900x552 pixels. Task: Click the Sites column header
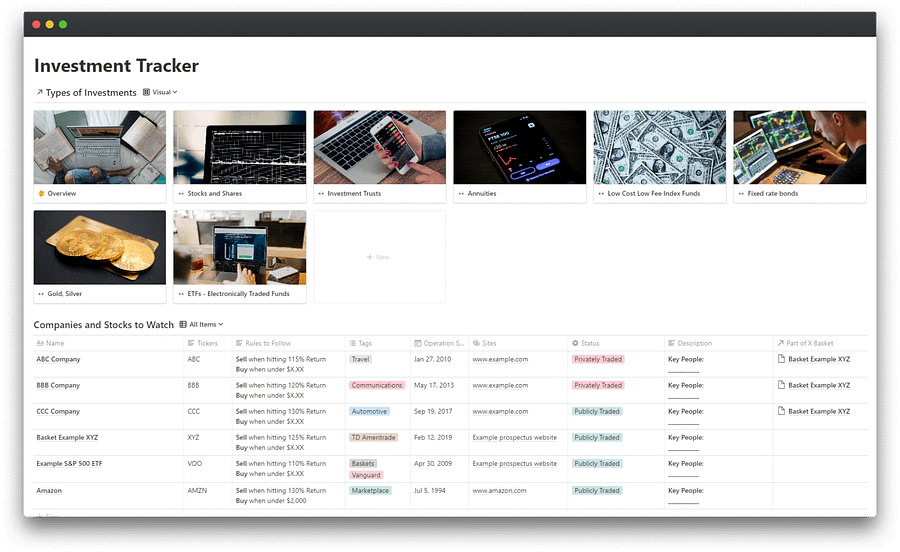(518, 343)
